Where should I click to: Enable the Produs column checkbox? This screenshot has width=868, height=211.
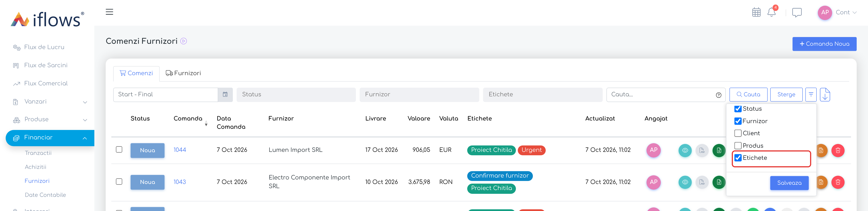point(738,146)
